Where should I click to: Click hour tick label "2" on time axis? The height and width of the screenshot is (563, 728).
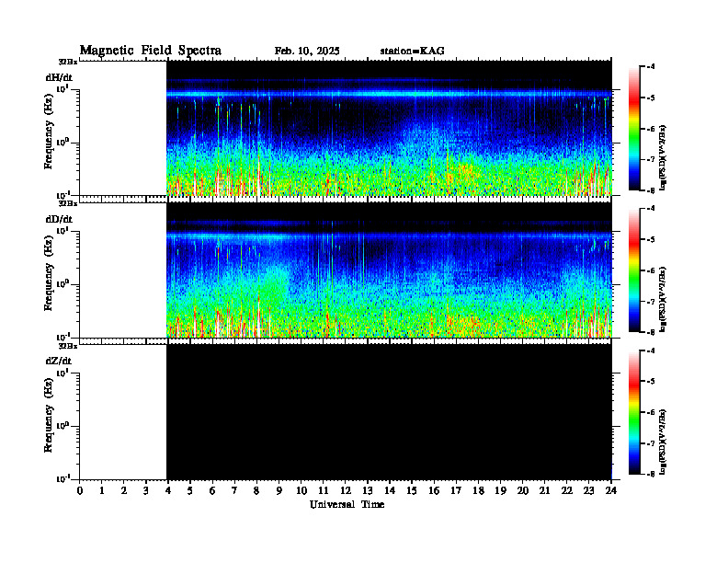(124, 490)
